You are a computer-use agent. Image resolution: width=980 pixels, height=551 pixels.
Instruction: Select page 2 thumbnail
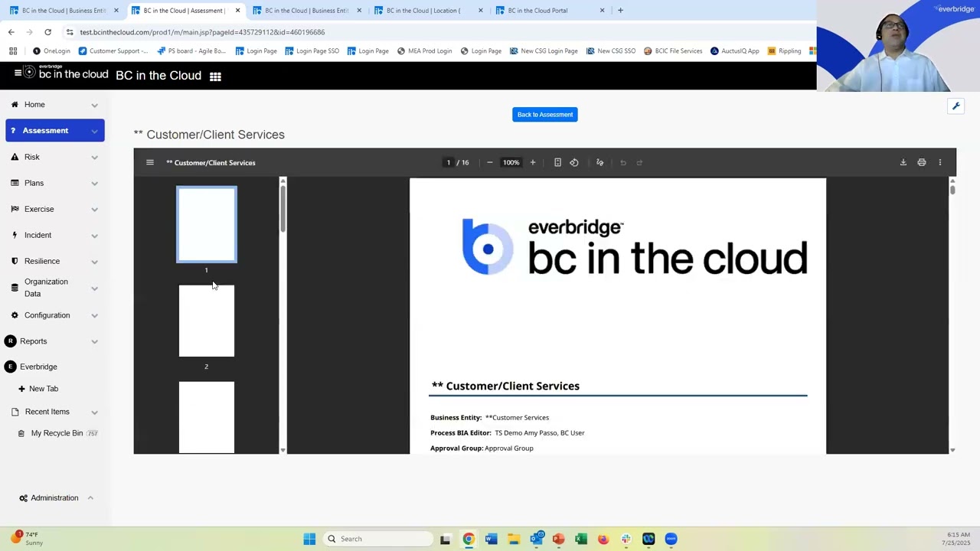click(207, 321)
